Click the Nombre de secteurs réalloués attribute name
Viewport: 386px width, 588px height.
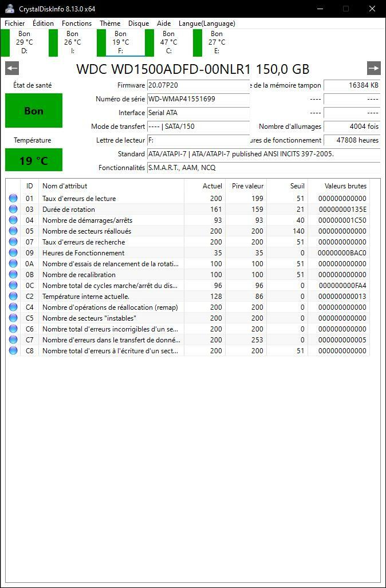(86, 231)
